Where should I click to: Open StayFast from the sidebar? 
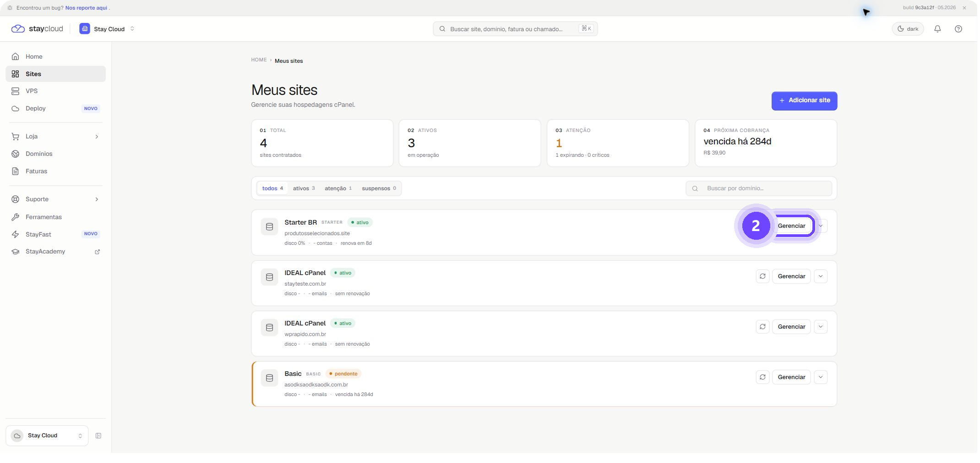tap(55, 234)
